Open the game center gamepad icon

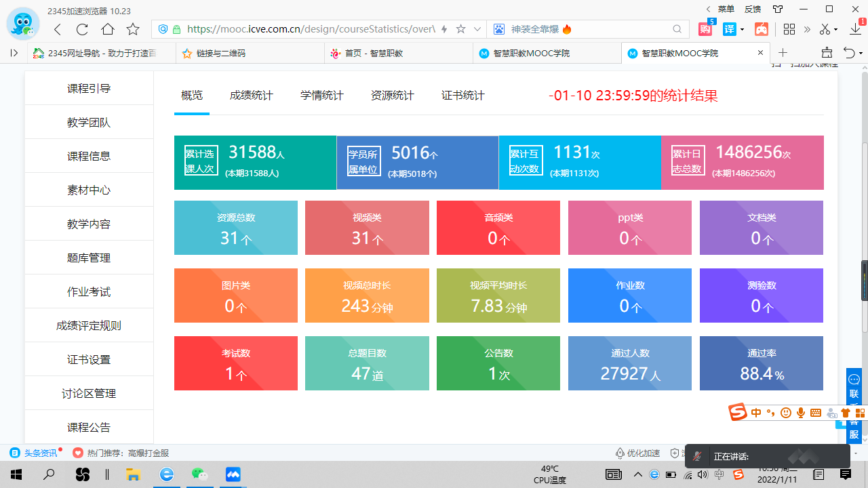pos(762,28)
